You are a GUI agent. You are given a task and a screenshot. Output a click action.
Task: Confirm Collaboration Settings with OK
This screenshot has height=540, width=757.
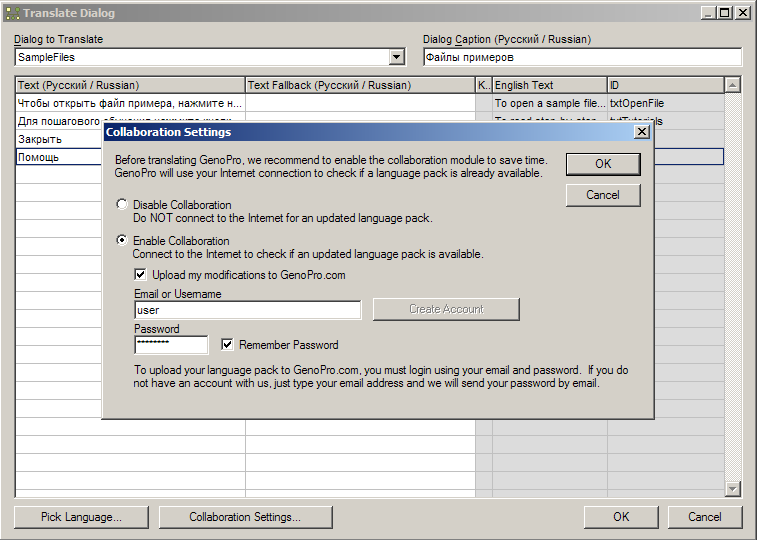tap(603, 164)
